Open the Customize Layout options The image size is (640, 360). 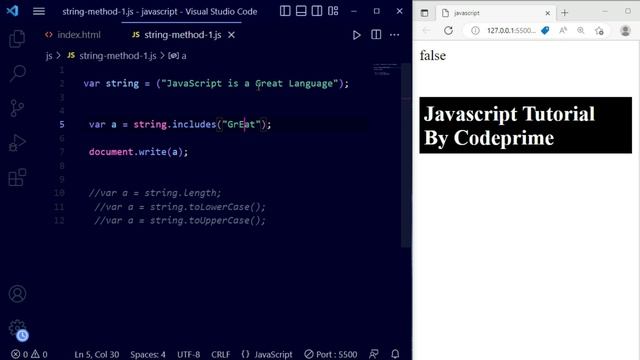point(333,11)
